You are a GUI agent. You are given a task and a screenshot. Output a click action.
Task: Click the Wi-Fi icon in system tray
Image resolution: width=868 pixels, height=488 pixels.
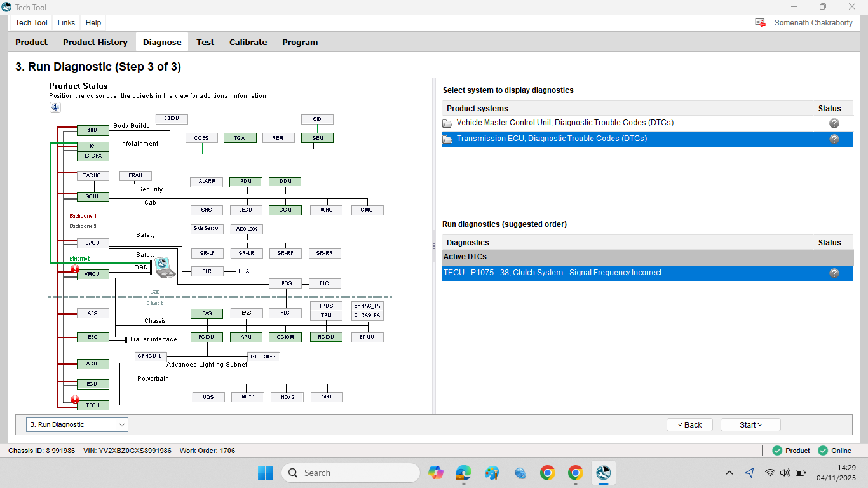pos(770,473)
